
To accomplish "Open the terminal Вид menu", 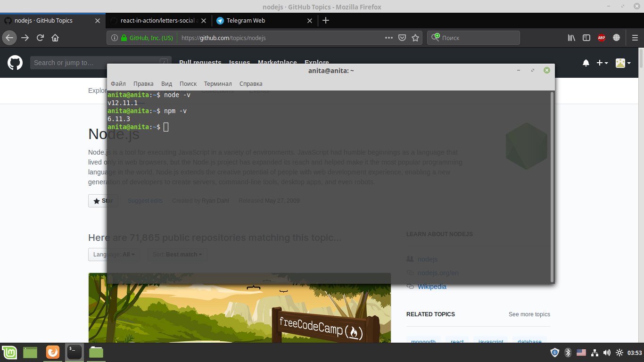I will tap(167, 83).
